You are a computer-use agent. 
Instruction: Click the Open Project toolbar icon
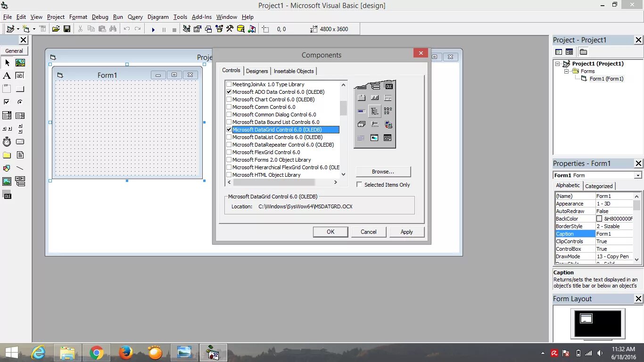56,29
